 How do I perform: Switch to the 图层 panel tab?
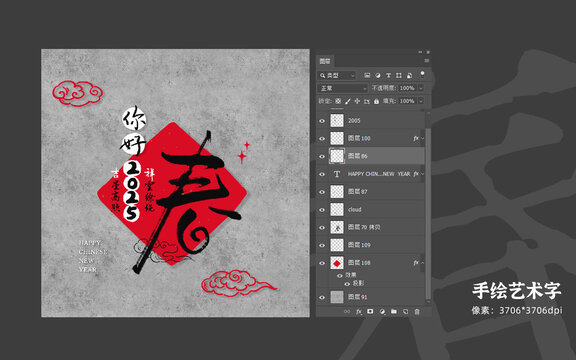(325, 61)
